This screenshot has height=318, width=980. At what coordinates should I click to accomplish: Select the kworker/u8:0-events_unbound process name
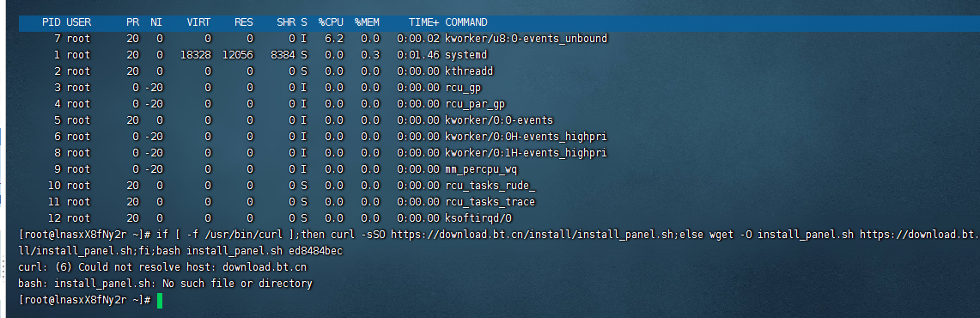[526, 39]
